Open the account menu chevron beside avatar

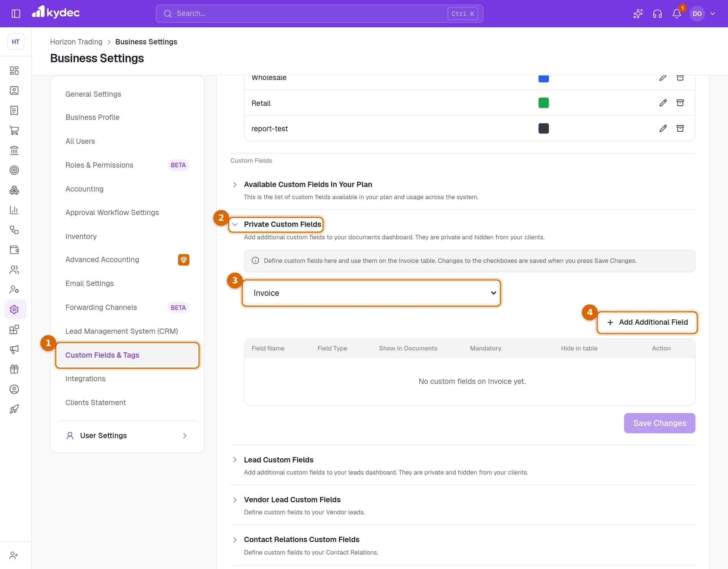(x=713, y=14)
